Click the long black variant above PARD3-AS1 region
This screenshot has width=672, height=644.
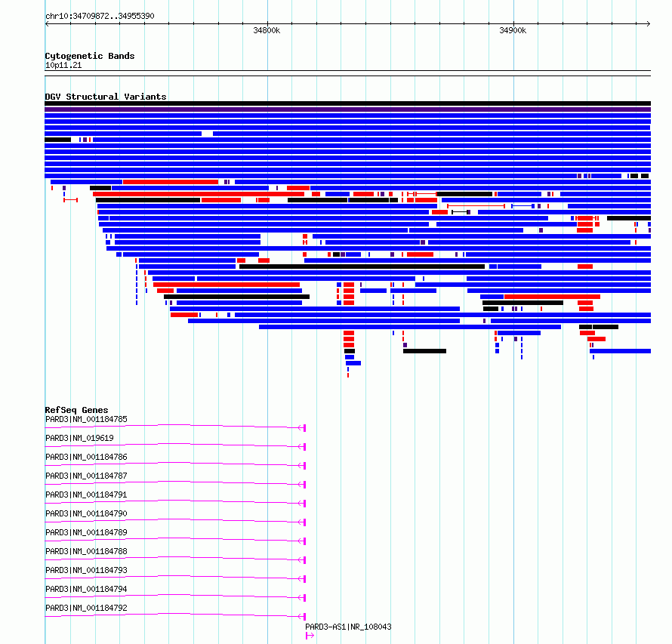coord(362,267)
